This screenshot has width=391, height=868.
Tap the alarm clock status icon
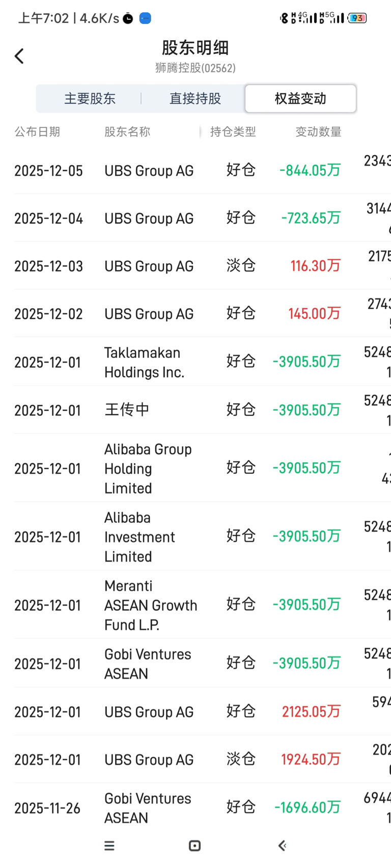128,19
